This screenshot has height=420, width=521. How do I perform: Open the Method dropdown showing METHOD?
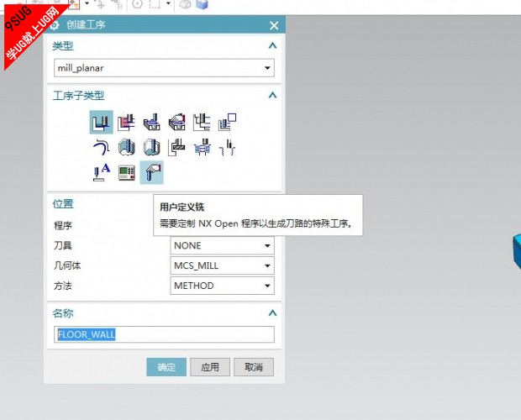[223, 286]
